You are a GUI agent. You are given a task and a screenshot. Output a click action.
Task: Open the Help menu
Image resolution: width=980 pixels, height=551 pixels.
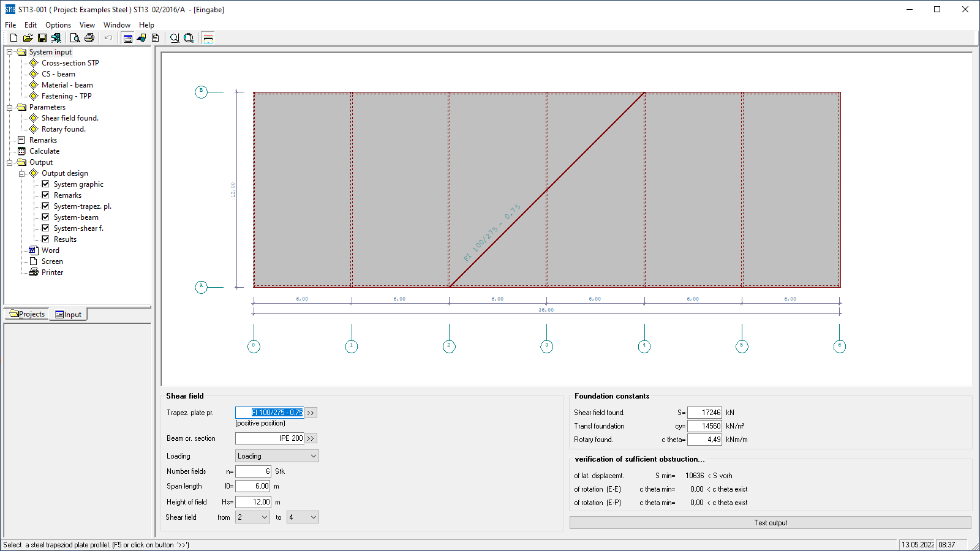click(146, 25)
